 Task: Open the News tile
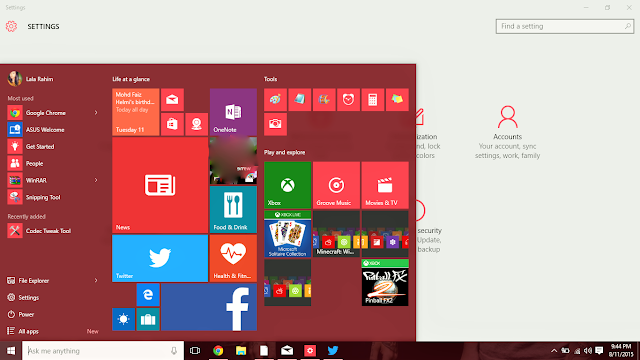point(160,185)
